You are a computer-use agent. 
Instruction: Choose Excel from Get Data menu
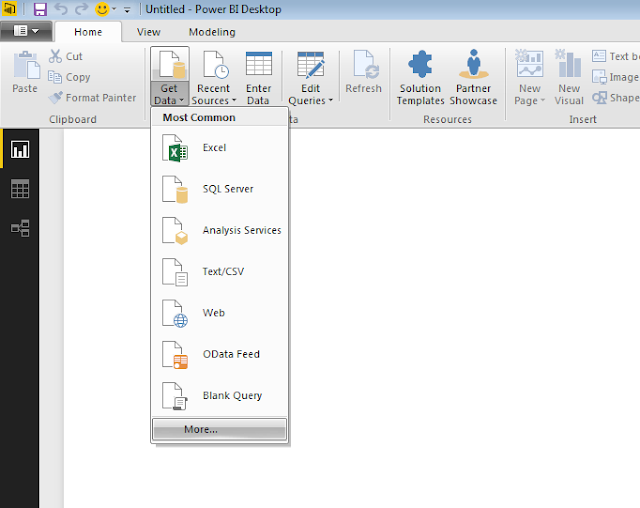click(220, 147)
